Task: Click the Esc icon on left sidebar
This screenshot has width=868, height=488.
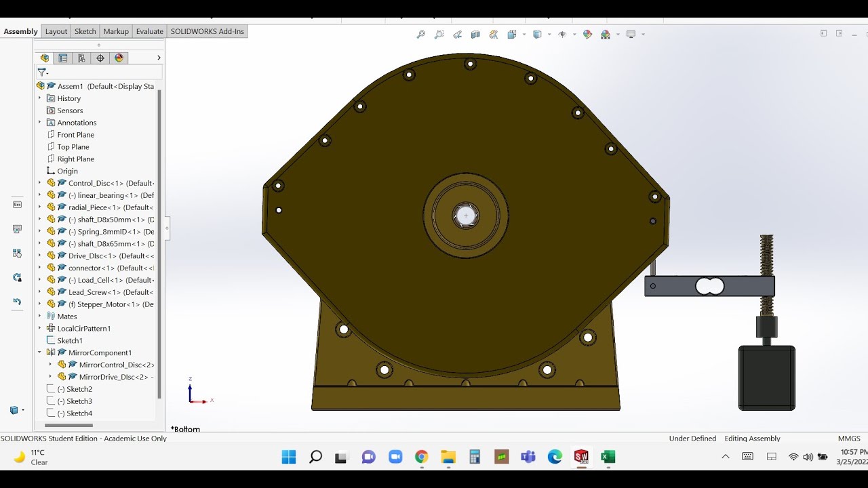Action: pyautogui.click(x=18, y=204)
